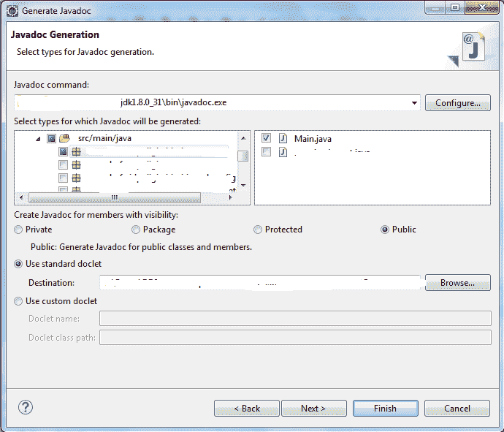
Task: Select Package visibility radio button
Action: pos(136,230)
